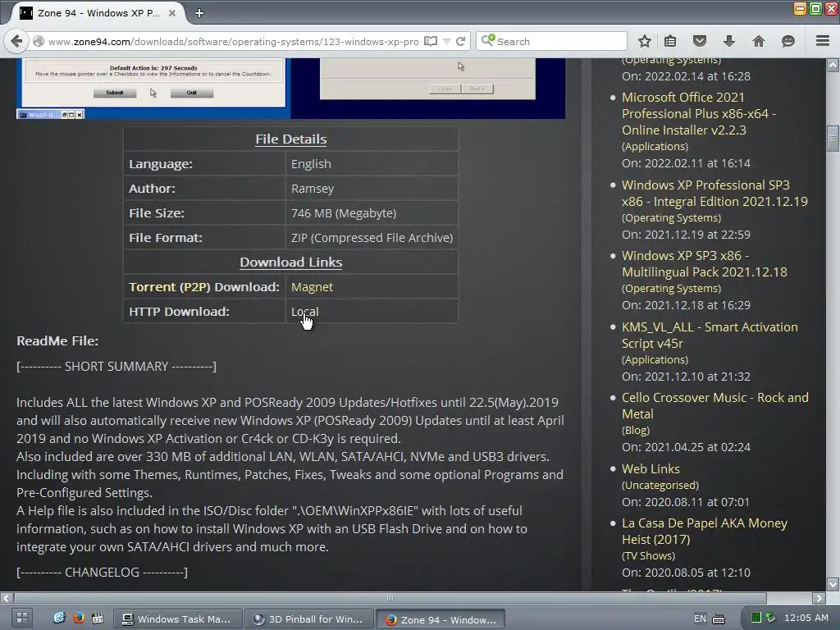Click the vertical scrollbar up arrow
This screenshot has height=630, width=840.
pyautogui.click(x=833, y=66)
